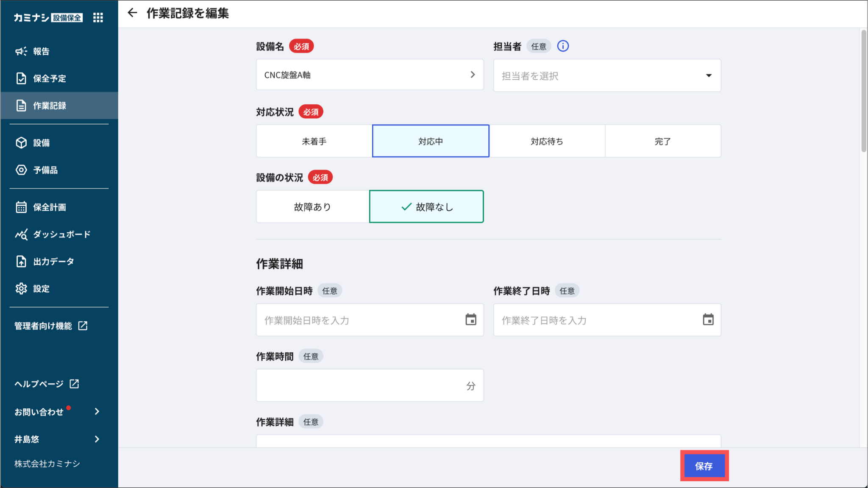This screenshot has height=488, width=868.
Task: Open the CNC旋盤A軸 equipment selector
Action: 370,75
